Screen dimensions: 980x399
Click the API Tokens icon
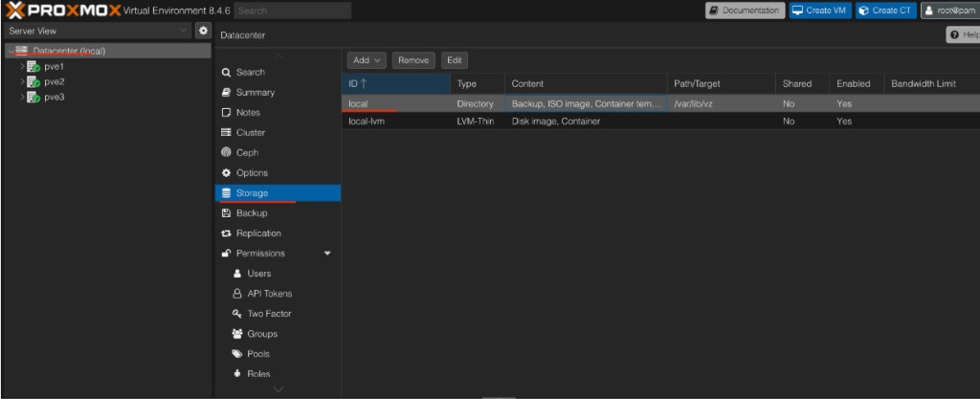[237, 294]
